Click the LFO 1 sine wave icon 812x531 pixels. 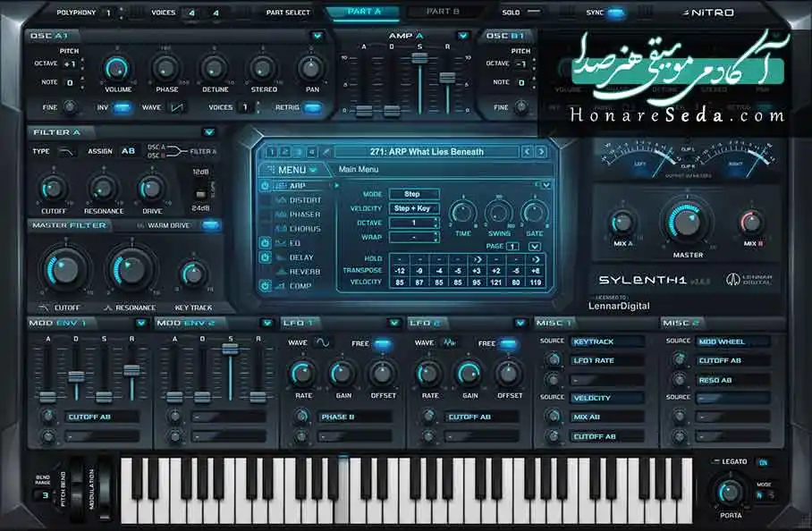coord(322,342)
